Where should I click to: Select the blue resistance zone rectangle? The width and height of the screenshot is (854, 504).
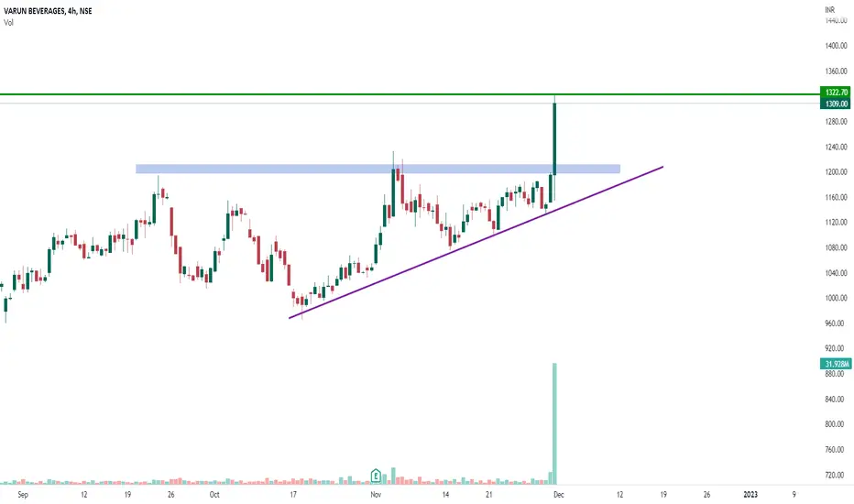tap(378, 169)
